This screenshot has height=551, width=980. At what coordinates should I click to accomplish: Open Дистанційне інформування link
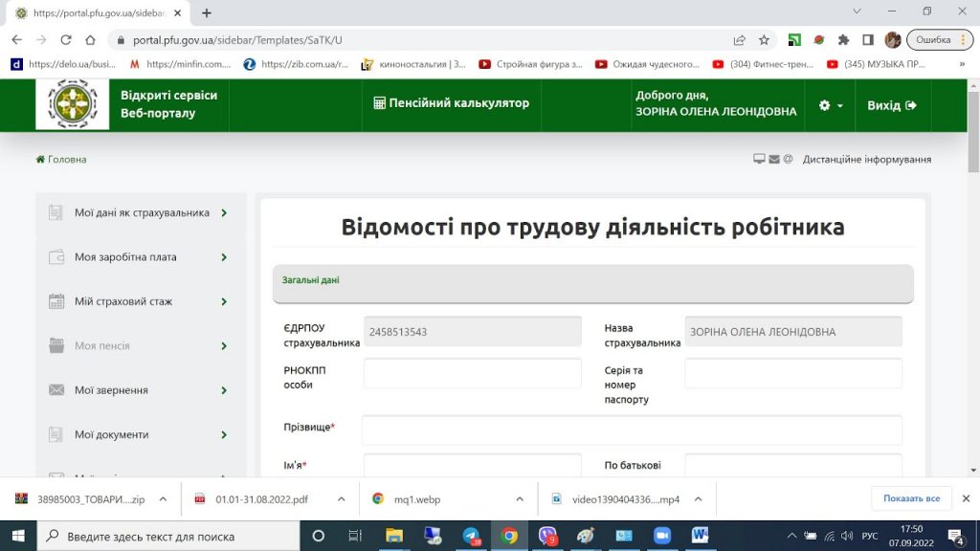(866, 160)
